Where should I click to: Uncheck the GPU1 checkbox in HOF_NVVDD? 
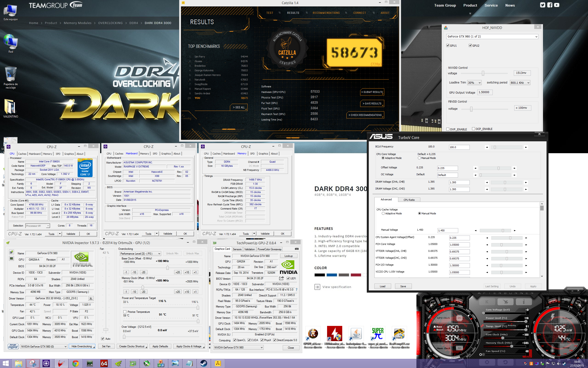tap(448, 46)
